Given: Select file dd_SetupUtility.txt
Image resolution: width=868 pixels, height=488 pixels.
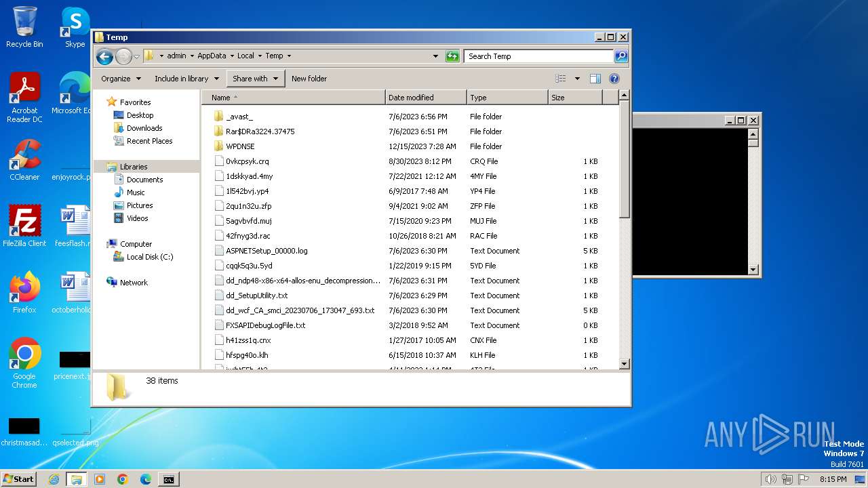Looking at the screenshot, I should (257, 296).
